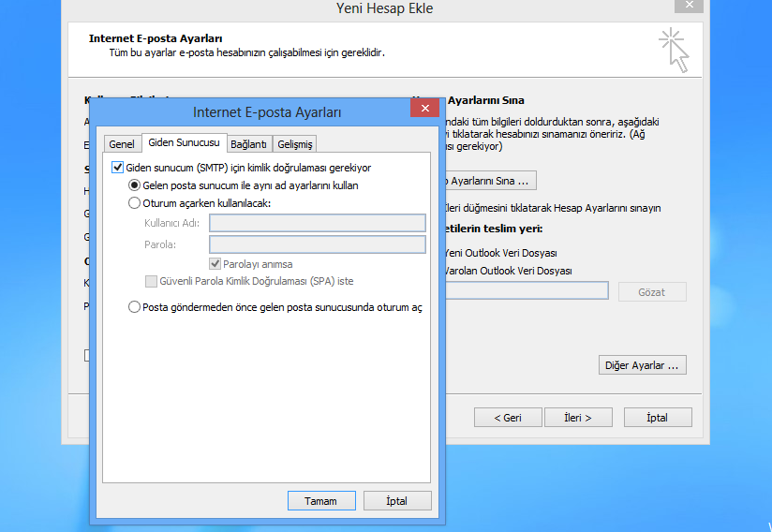
Task: Toggle the Parolayı anımsa checkbox
Action: pos(215,264)
